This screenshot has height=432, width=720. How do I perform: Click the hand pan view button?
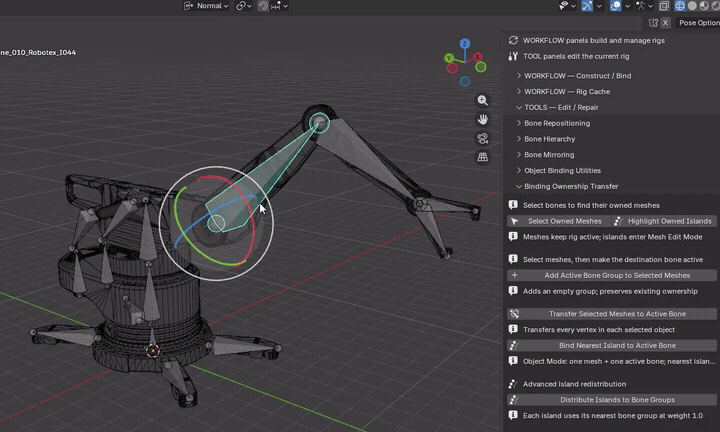point(482,119)
